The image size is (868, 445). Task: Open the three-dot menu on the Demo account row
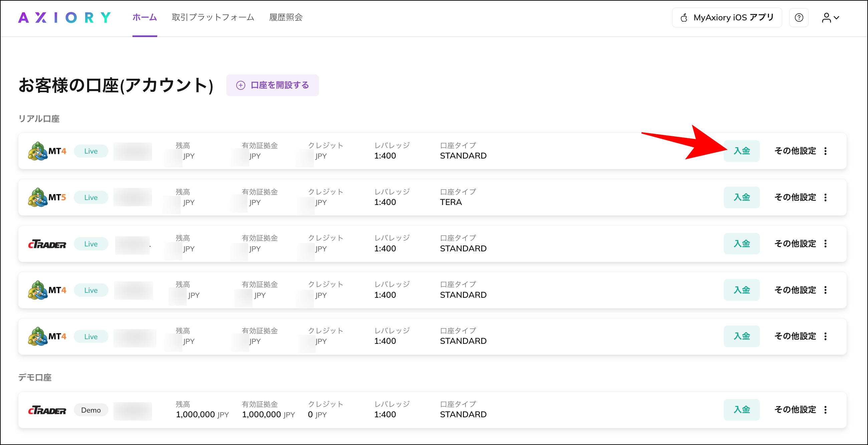pyautogui.click(x=826, y=410)
